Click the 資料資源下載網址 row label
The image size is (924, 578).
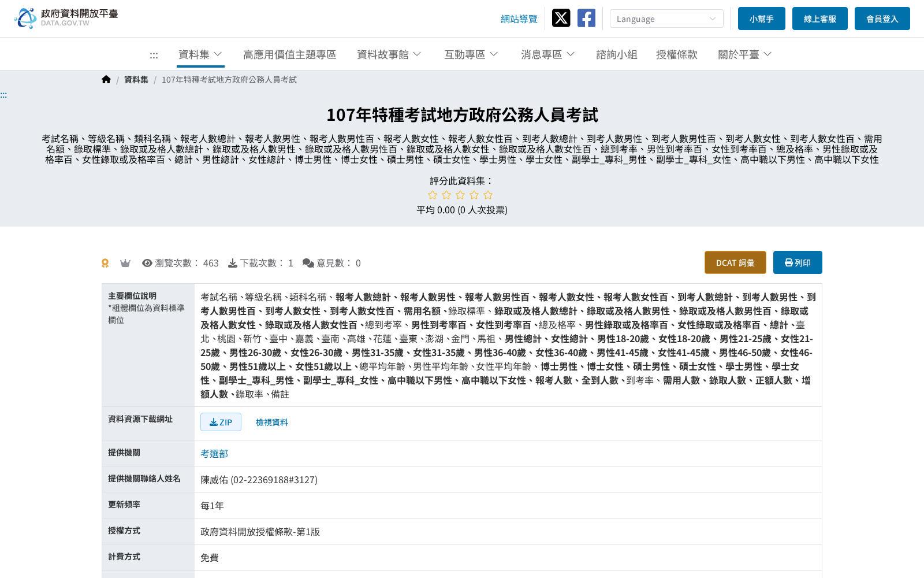click(140, 419)
